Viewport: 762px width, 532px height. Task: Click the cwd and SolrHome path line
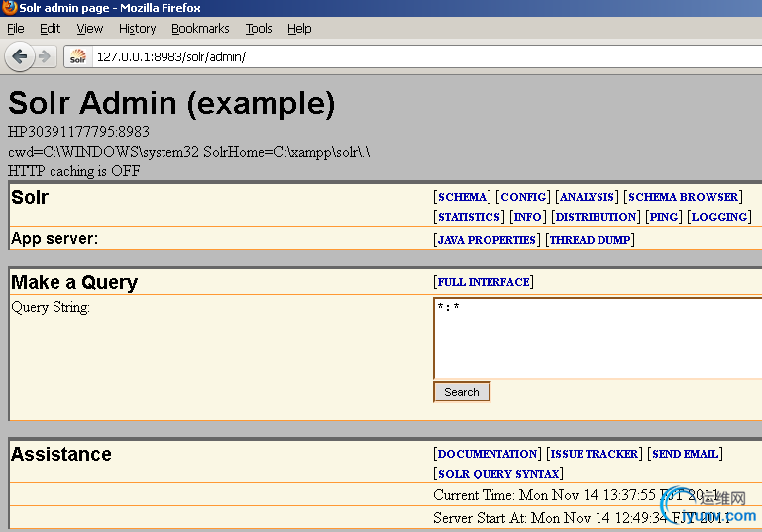[189, 152]
